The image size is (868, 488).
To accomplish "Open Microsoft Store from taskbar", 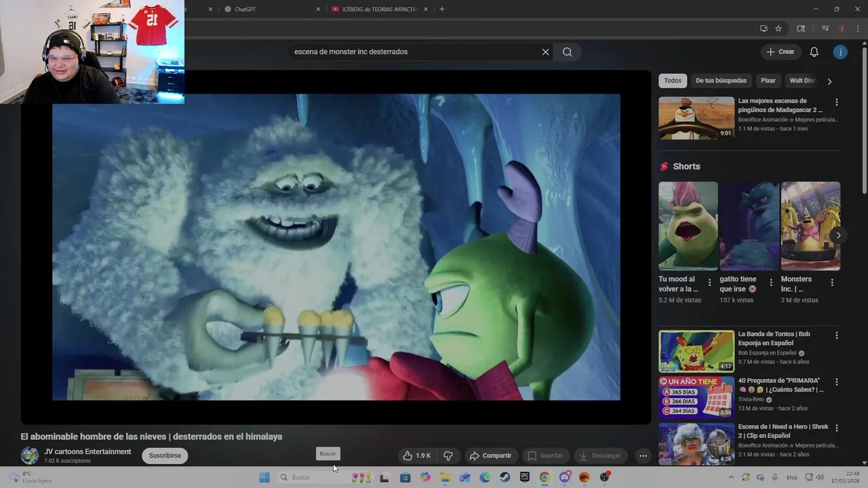I will click(405, 477).
